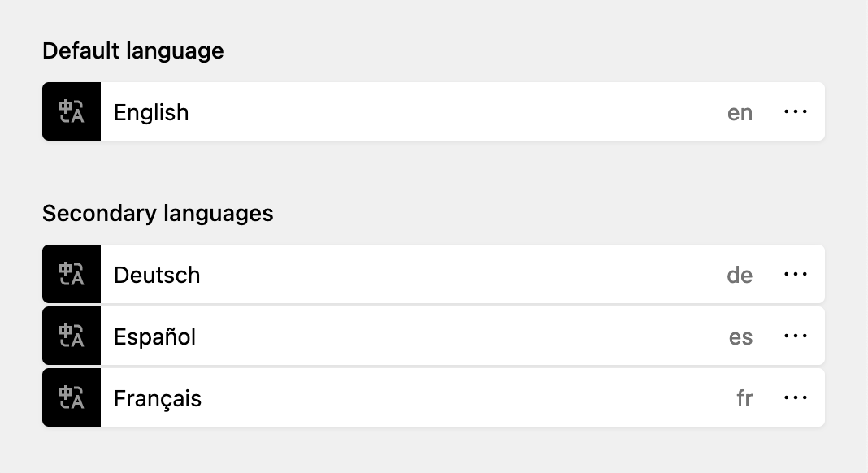Click the translate icon beside English
This screenshot has height=473, width=868.
pos(72,111)
